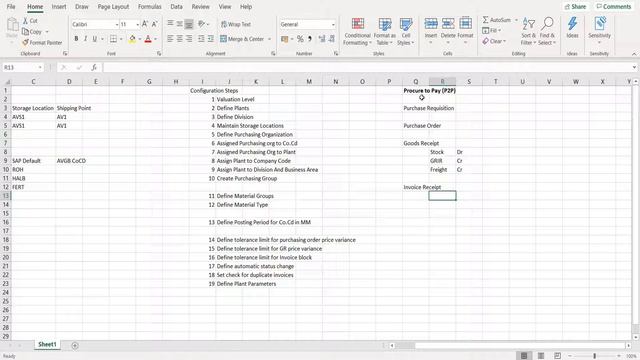This screenshot has width=640, height=360.
Task: Click Merge & Center
Action: (242, 39)
